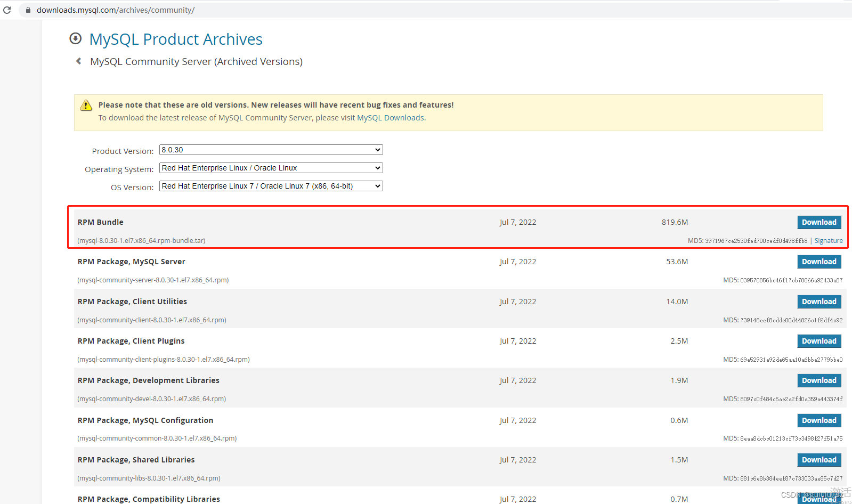Select filename mysql-community-client-8.0.30-1.el7.x86_64.rpm
852x504 pixels.
tap(152, 320)
